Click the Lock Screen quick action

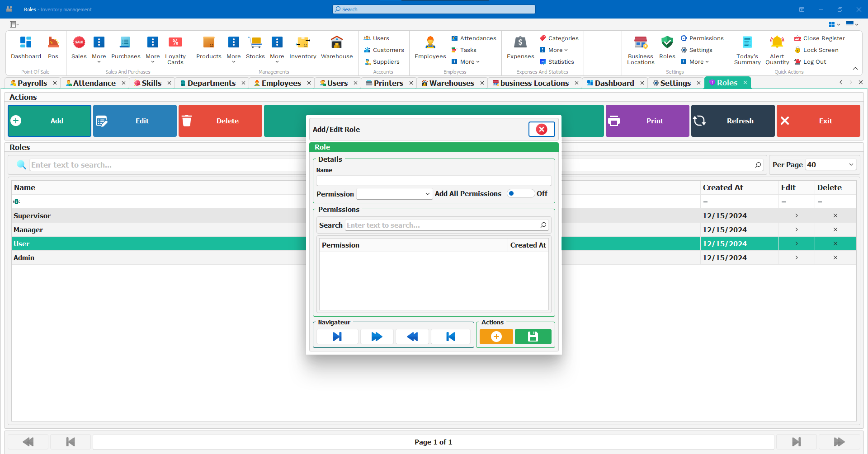pyautogui.click(x=816, y=50)
